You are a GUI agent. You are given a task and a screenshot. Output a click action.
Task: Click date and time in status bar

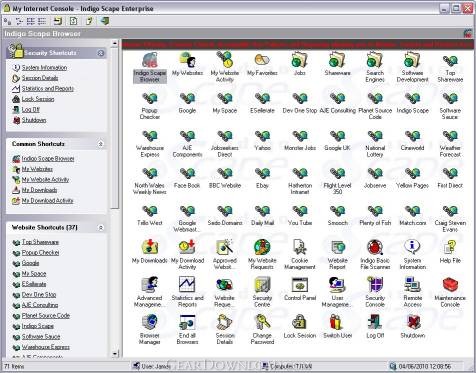pyautogui.click(x=424, y=366)
